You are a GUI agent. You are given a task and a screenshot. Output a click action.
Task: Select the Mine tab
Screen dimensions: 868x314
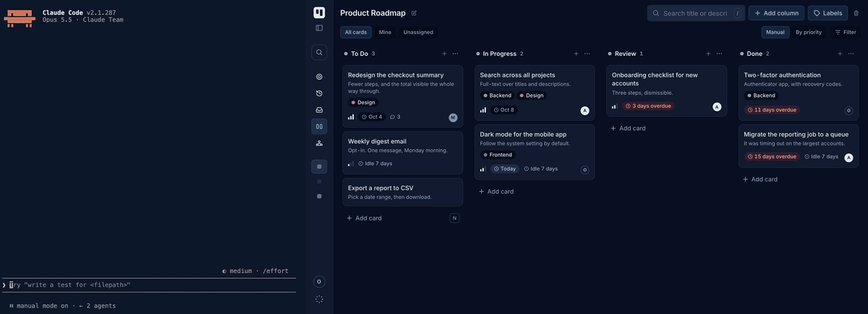[x=385, y=32]
